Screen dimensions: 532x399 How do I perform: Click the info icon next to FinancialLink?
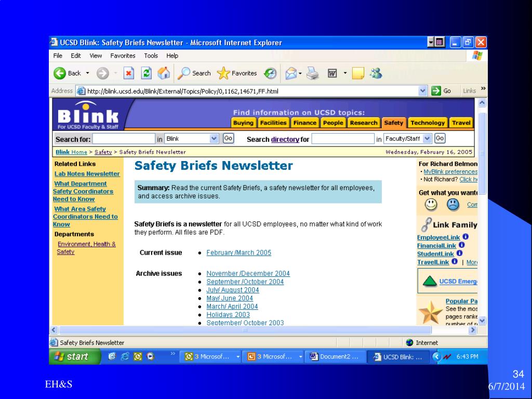coord(461,245)
